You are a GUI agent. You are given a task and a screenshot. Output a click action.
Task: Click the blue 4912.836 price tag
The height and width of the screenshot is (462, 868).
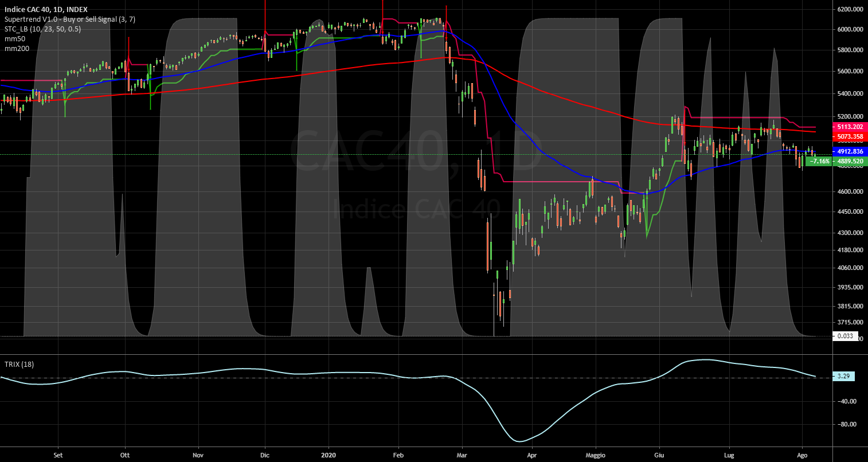click(850, 151)
